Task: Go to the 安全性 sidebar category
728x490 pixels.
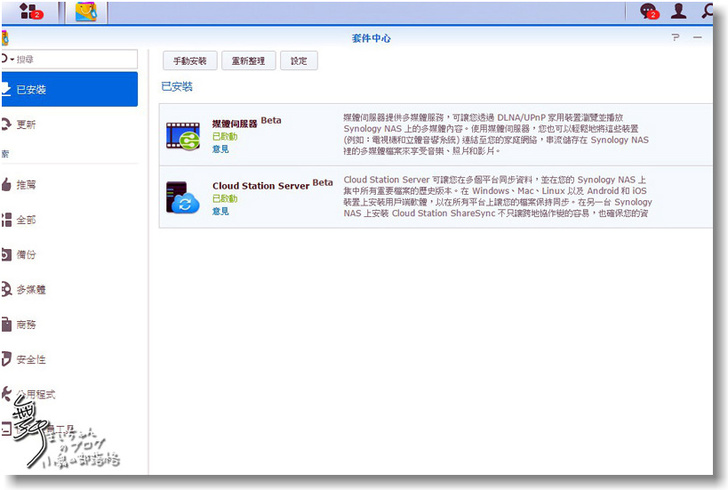Action: tap(30, 359)
